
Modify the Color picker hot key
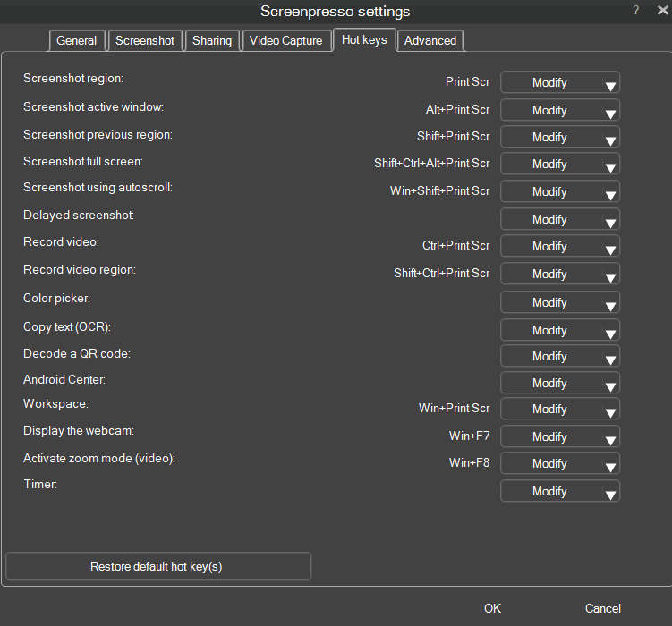(550, 302)
